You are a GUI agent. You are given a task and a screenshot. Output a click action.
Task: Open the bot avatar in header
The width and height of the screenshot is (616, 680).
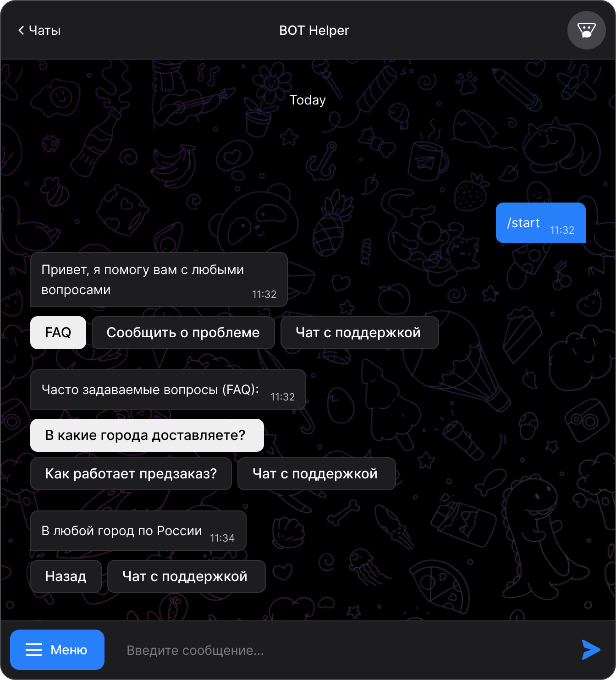[x=587, y=30]
